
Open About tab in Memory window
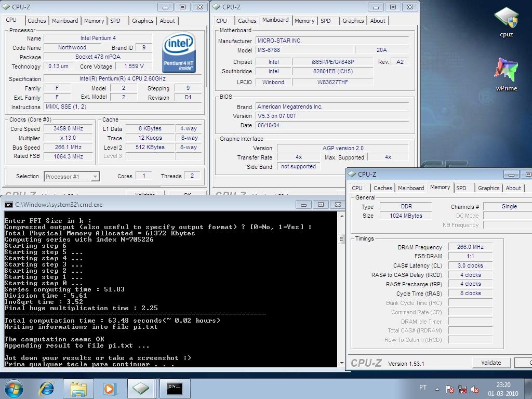513,188
